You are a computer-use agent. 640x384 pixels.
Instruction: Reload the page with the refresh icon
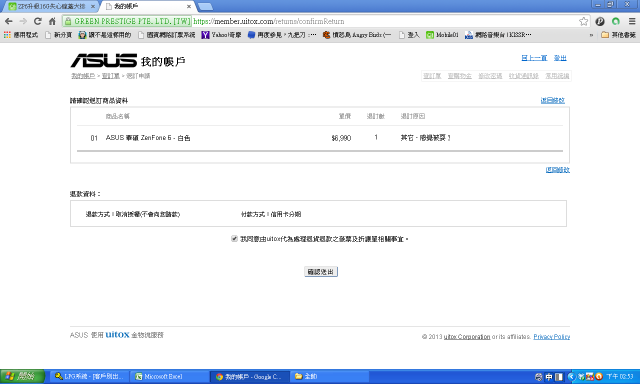click(38, 21)
